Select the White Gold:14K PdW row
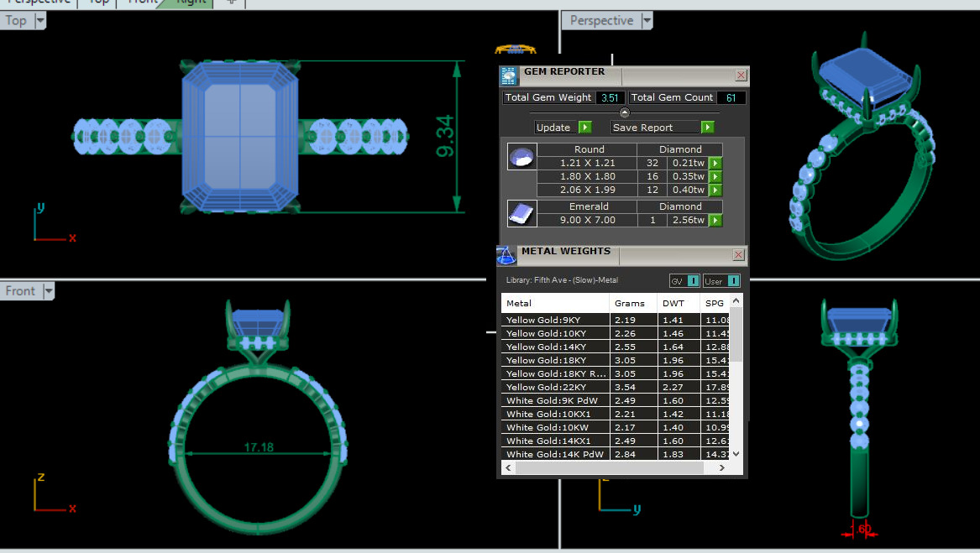The image size is (980, 553). (x=616, y=454)
